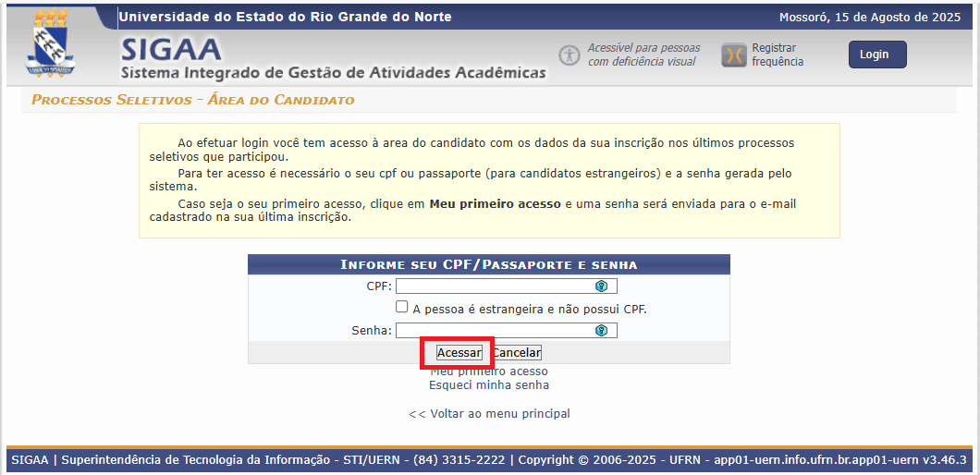Click the UERN coat of arms logo
This screenshot has width=980, height=475.
pyautogui.click(x=51, y=44)
